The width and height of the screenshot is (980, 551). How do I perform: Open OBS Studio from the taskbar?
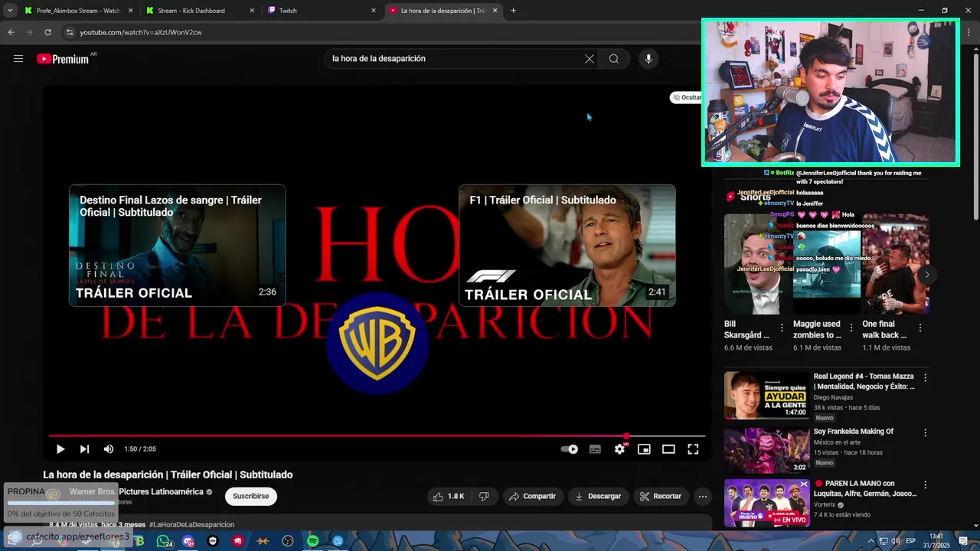tap(288, 541)
